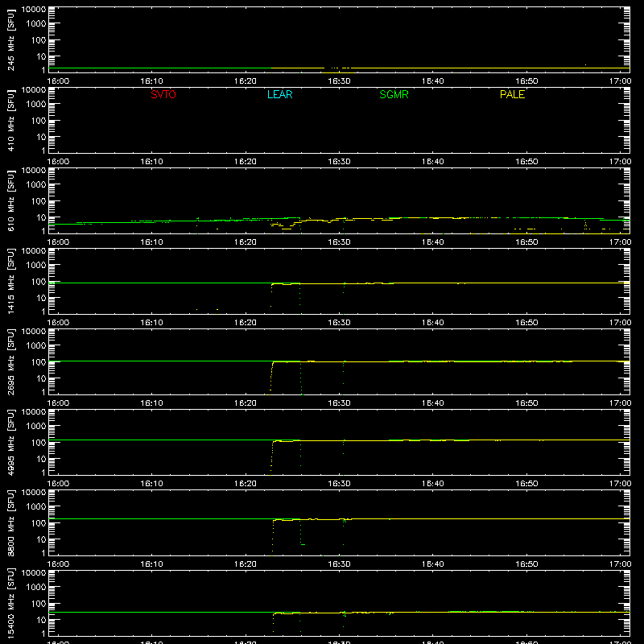Click 16:40 time label below 1415 MHz plot
644x644 pixels.
432,323
